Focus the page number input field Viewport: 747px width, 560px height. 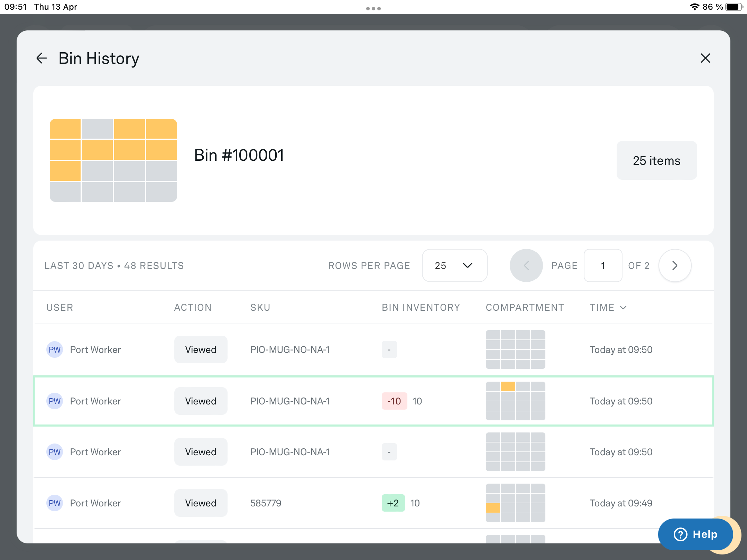tap(603, 265)
